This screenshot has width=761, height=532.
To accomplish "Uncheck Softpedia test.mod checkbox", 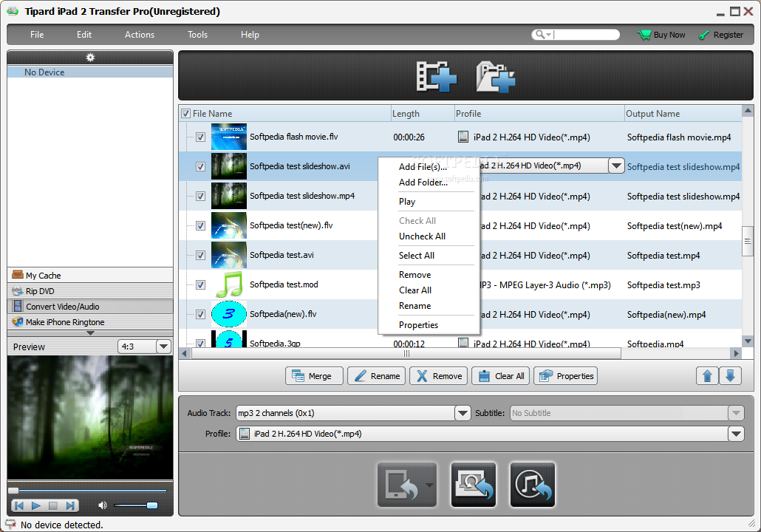I will pos(200,285).
